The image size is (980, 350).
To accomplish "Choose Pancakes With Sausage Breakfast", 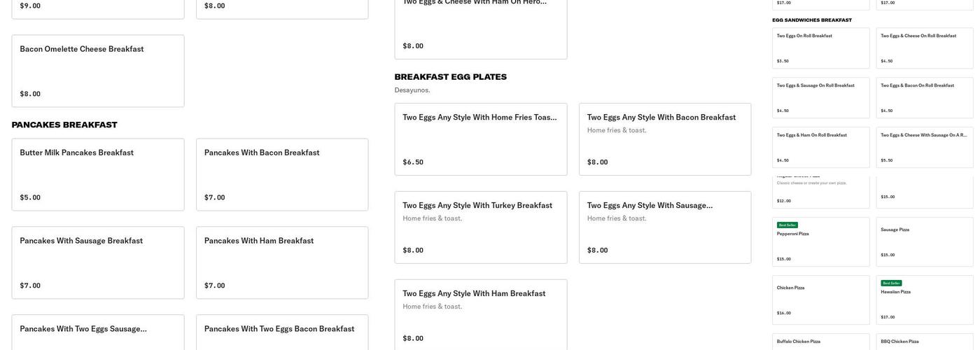I will pos(98,262).
